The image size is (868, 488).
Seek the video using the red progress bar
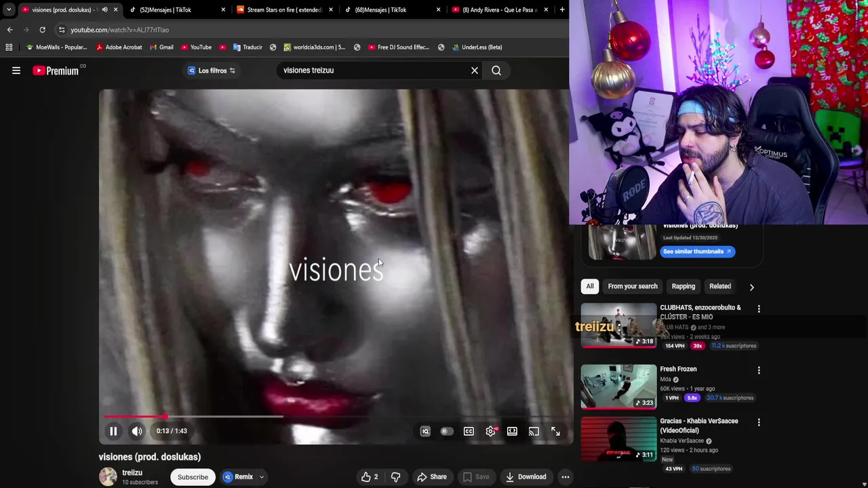tap(336, 417)
